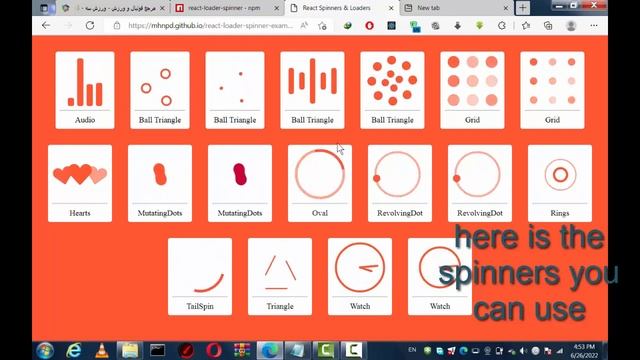The width and height of the screenshot is (640, 360).
Task: Open the Opera browser taskbar icon
Action: pos(214,350)
